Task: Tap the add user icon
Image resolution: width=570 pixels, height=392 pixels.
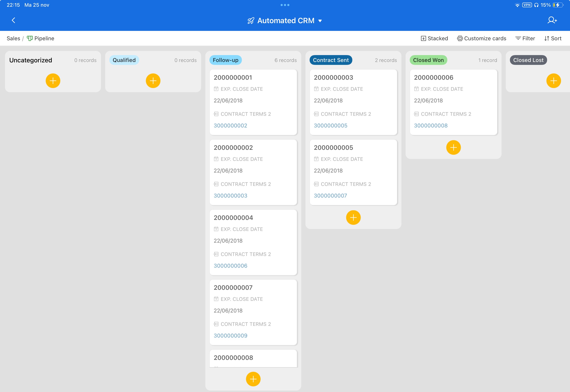Action: (x=552, y=20)
